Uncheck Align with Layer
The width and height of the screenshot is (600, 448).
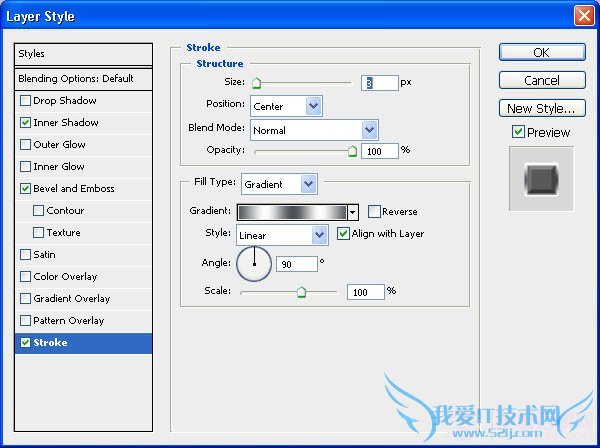(344, 234)
